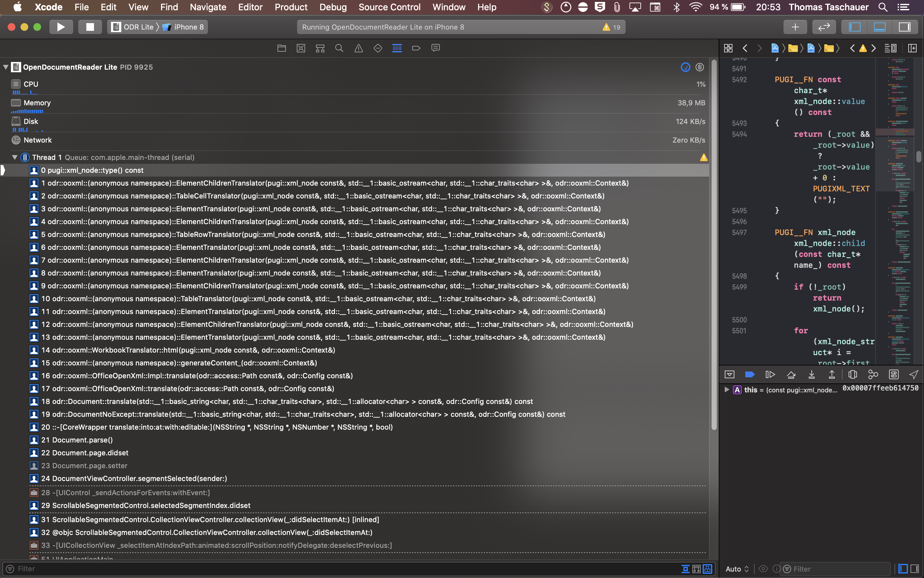Open the issue navigator warning triangle icon
Screen dimensions: 924x578
coord(358,48)
